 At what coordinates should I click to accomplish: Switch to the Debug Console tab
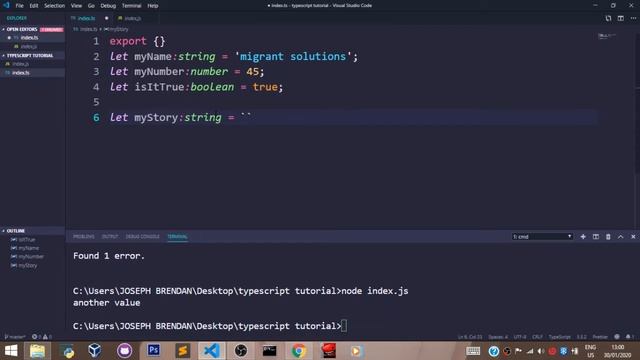click(x=142, y=237)
